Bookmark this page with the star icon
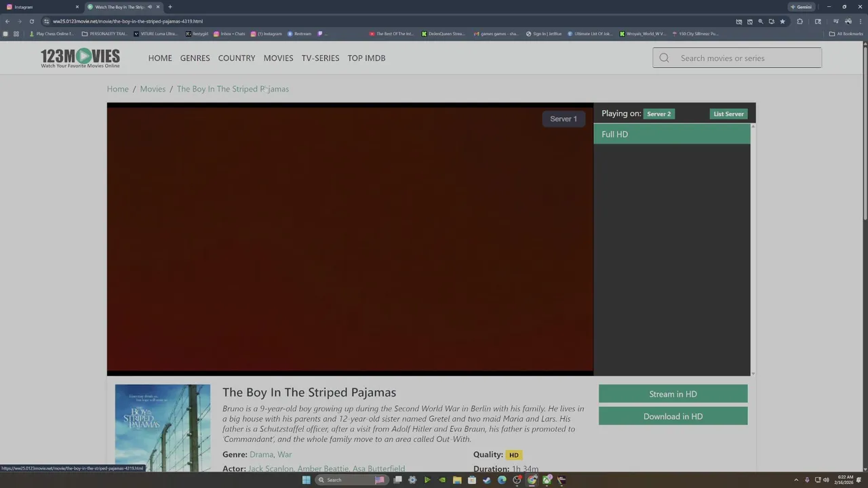This screenshot has height=488, width=868. coord(783,21)
